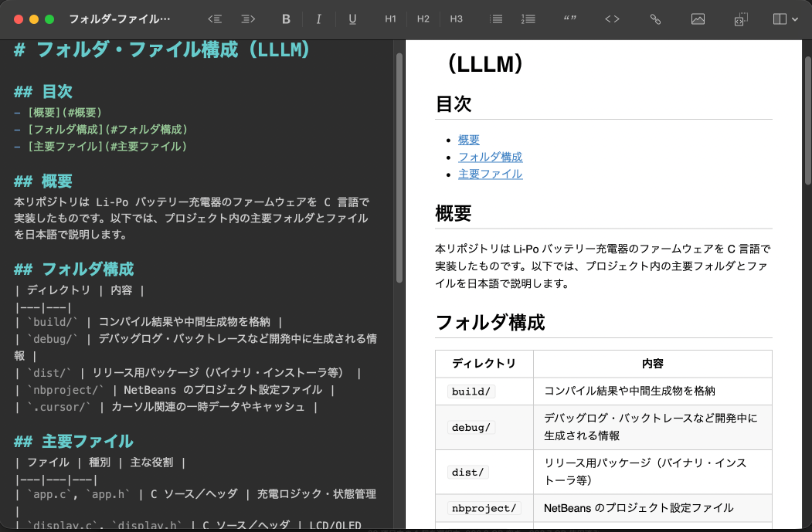Screen dimensions: 812x532
Task: Close the window with the red button
Action: pyautogui.click(x=18, y=19)
